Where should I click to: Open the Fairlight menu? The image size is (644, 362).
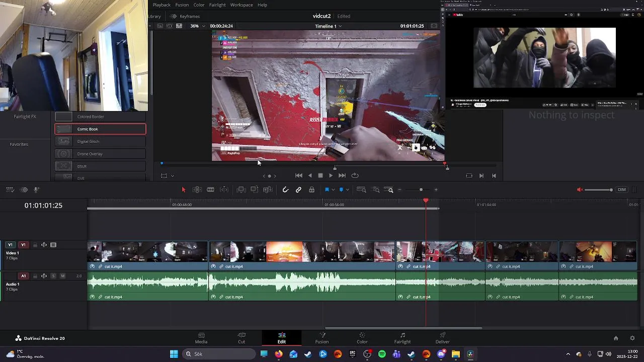[217, 5]
